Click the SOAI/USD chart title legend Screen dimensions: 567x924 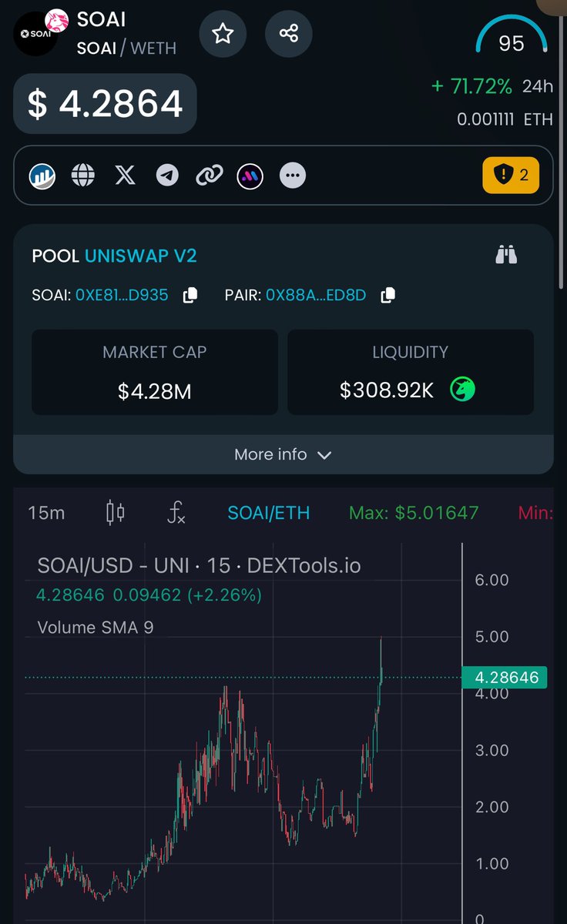[199, 566]
